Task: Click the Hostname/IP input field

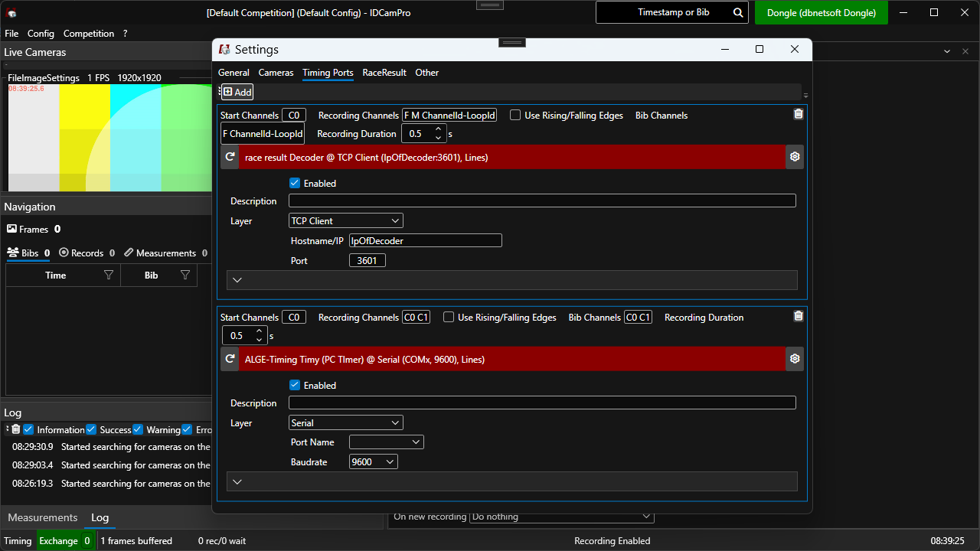Action: coord(425,241)
